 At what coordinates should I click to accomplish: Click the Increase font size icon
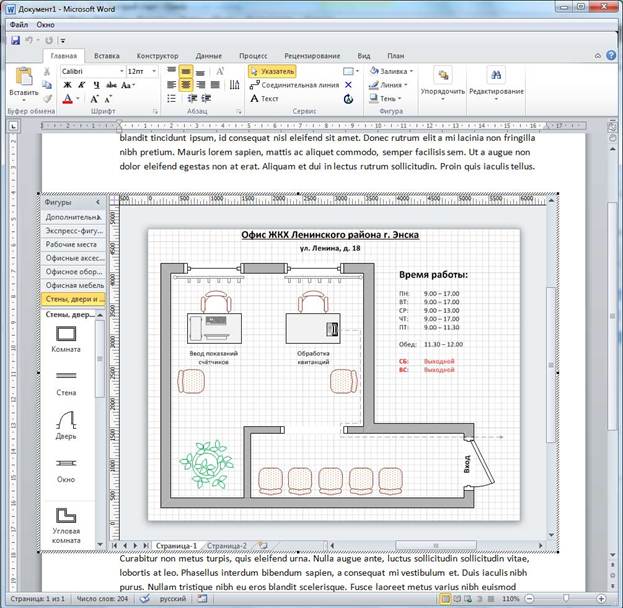tap(94, 99)
